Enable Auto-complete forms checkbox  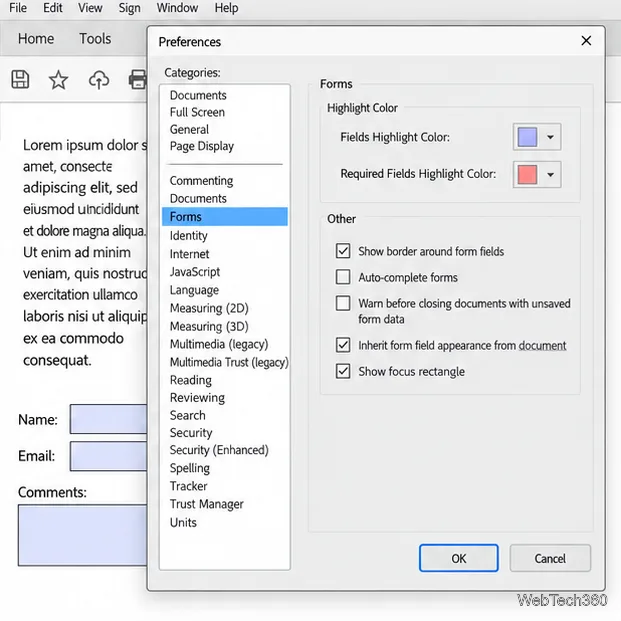[x=343, y=277]
